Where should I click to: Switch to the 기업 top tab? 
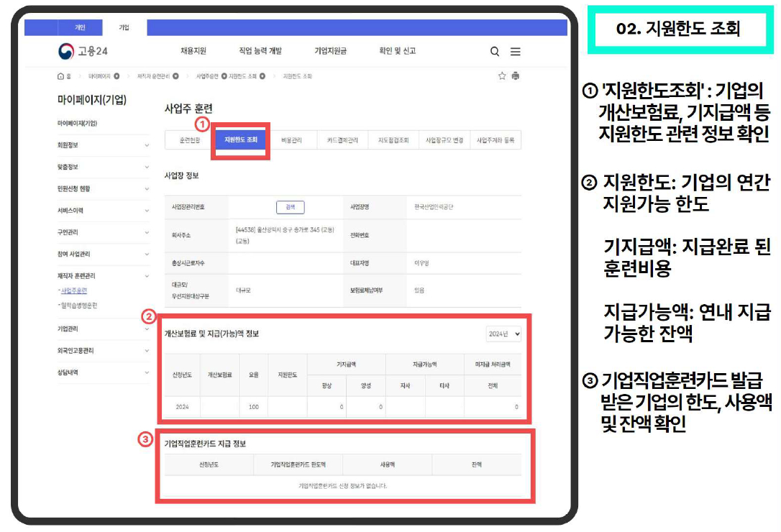(124, 27)
